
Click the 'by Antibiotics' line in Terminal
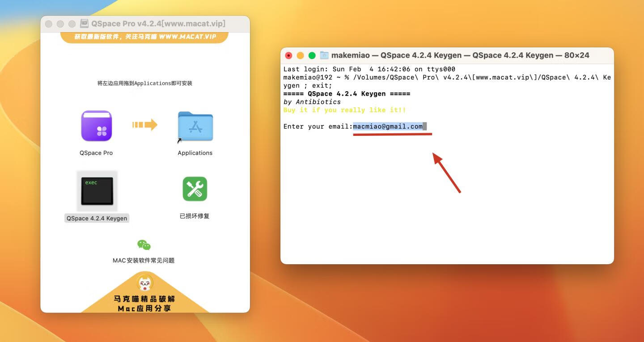click(312, 102)
